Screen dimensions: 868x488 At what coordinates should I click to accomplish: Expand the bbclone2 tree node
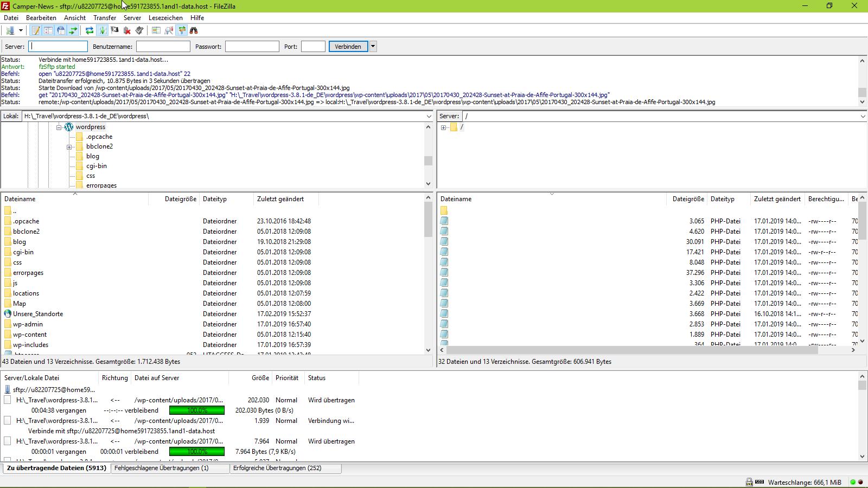[69, 147]
